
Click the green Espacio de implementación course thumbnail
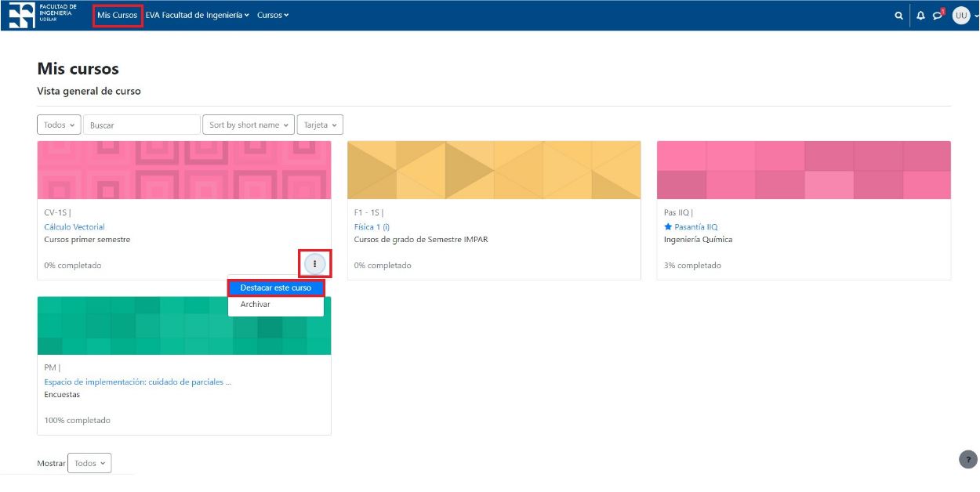coord(184,325)
